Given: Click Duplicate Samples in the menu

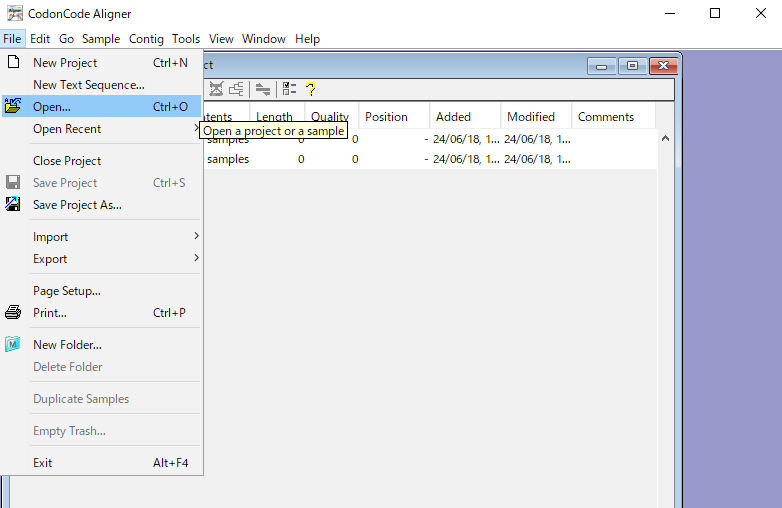Looking at the screenshot, I should click(x=102, y=399).
